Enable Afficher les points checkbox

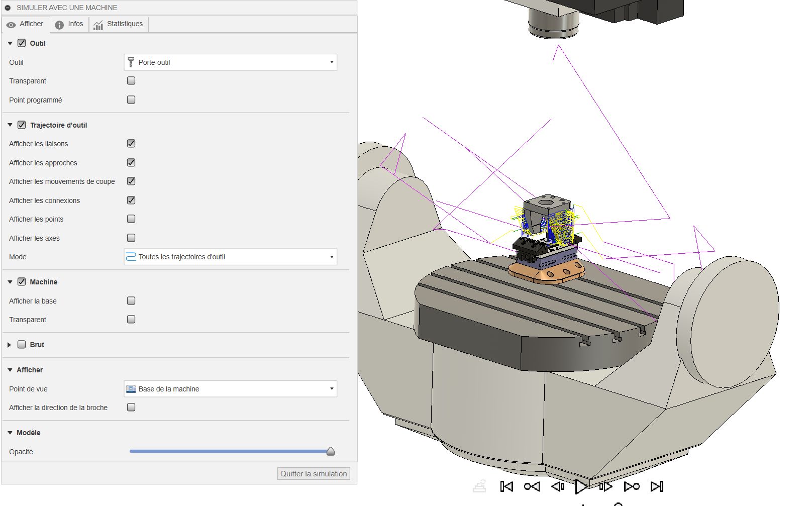pos(131,219)
